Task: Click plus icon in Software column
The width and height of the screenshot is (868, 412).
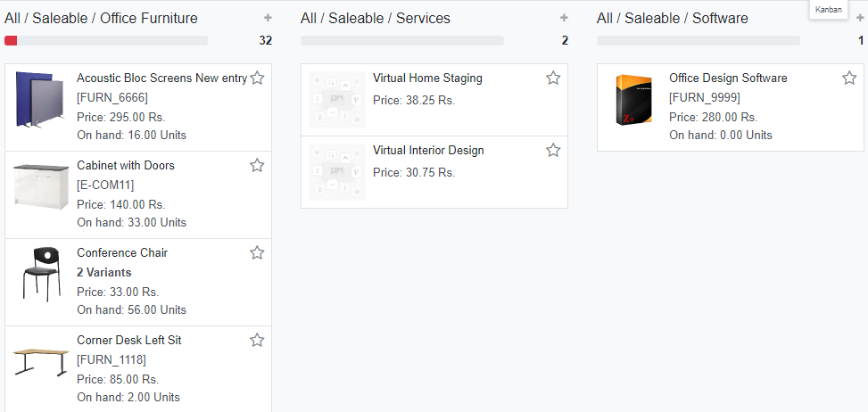Action: [x=860, y=18]
